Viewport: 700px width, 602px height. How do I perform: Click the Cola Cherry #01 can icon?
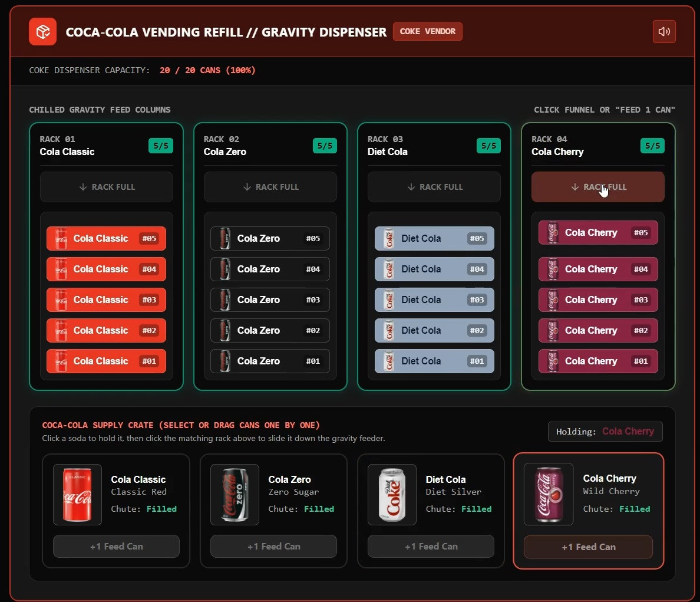point(553,361)
